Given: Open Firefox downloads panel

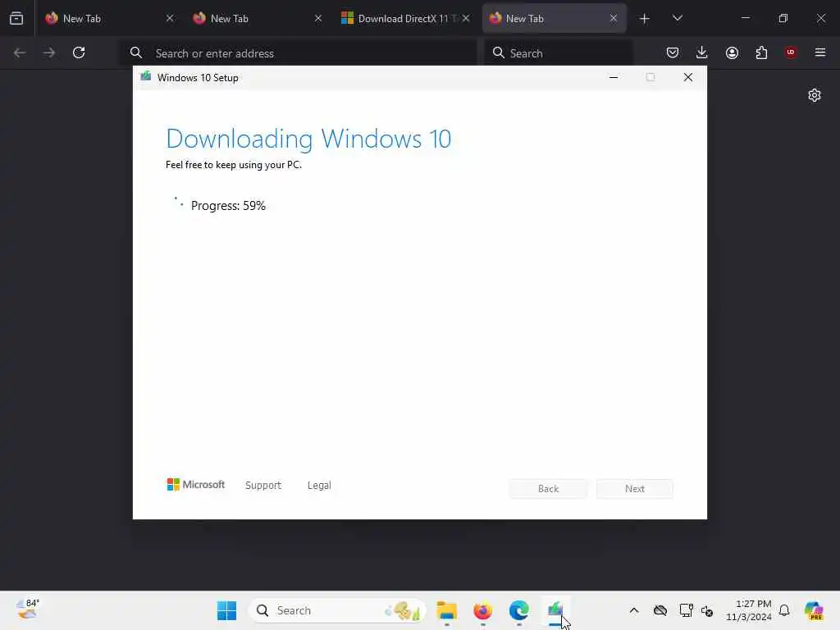Looking at the screenshot, I should 702,52.
